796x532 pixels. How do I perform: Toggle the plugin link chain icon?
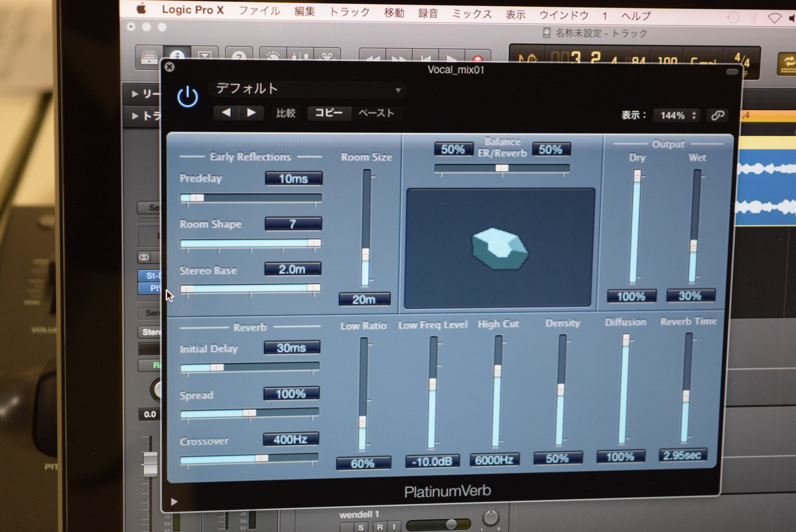coord(718,116)
